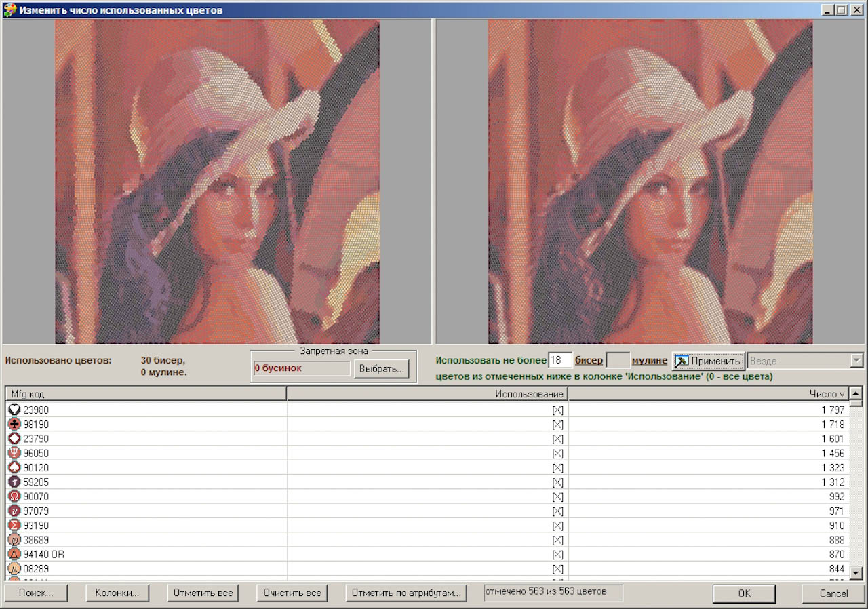Sort by the 'Число' column header
This screenshot has height=609, width=868.
coord(708,394)
